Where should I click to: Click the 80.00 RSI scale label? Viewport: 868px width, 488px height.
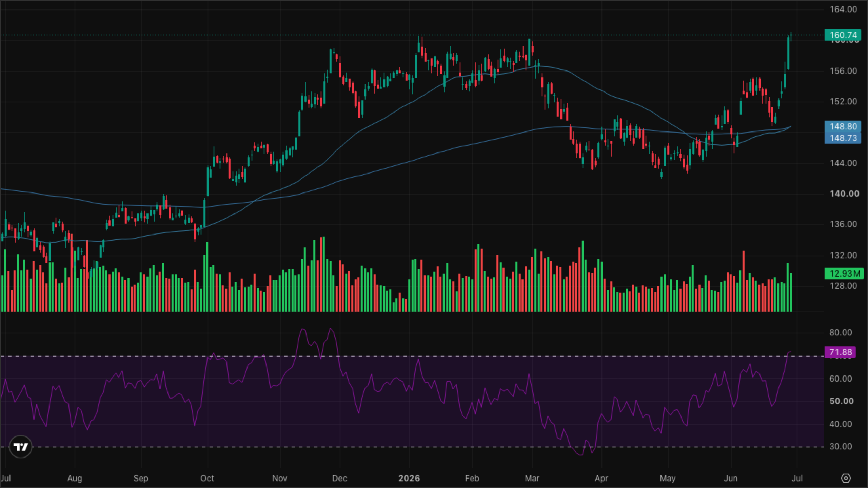coord(841,332)
